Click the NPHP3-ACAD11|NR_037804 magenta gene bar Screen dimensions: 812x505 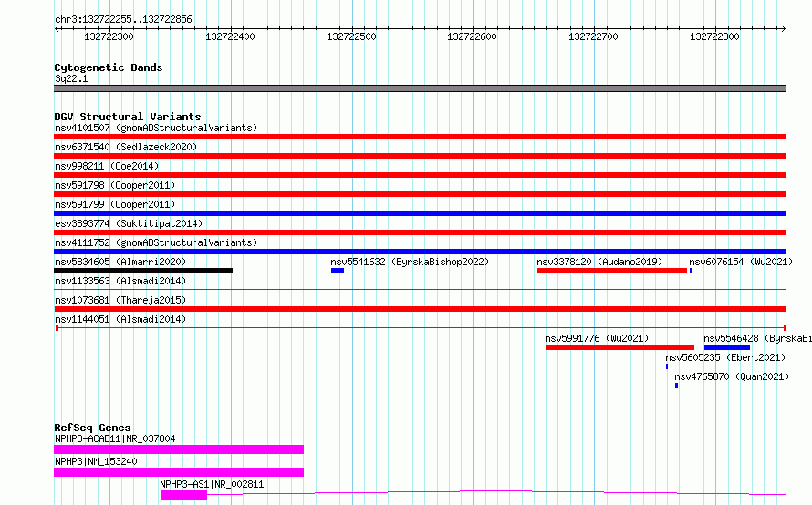[179, 449]
